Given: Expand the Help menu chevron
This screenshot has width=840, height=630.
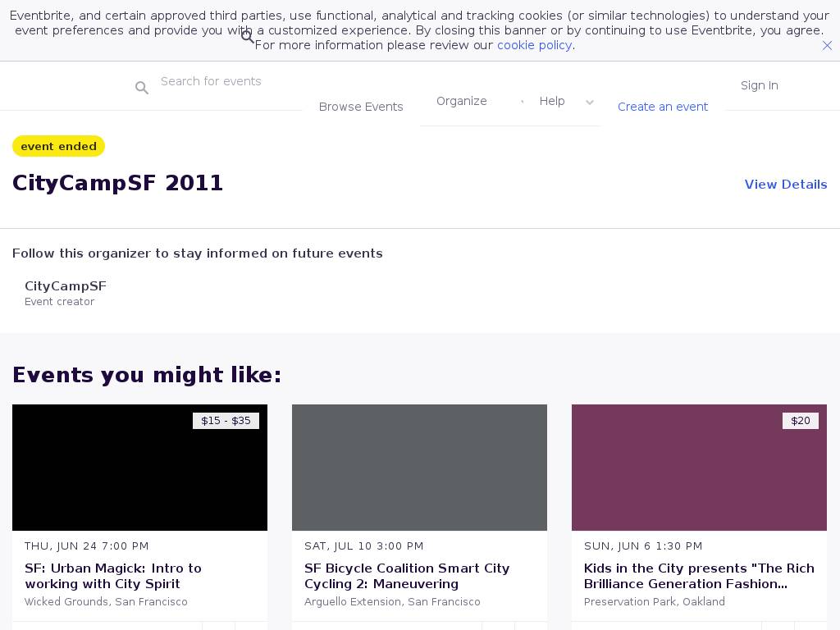Looking at the screenshot, I should 589,103.
